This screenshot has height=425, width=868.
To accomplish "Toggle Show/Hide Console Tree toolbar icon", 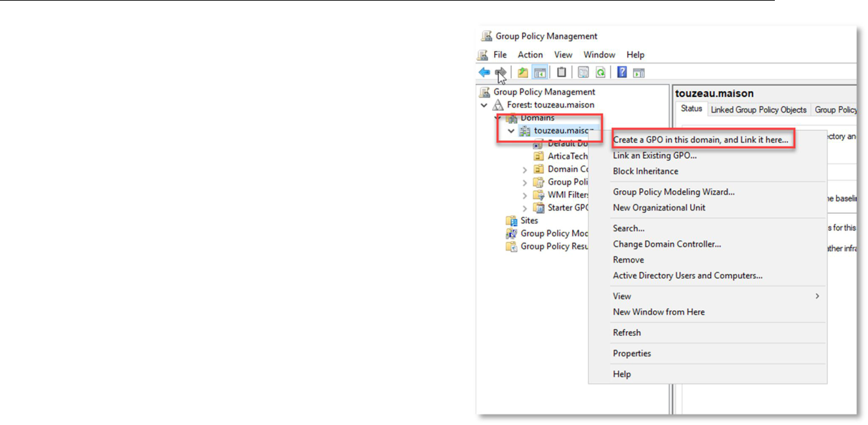I will click(540, 73).
